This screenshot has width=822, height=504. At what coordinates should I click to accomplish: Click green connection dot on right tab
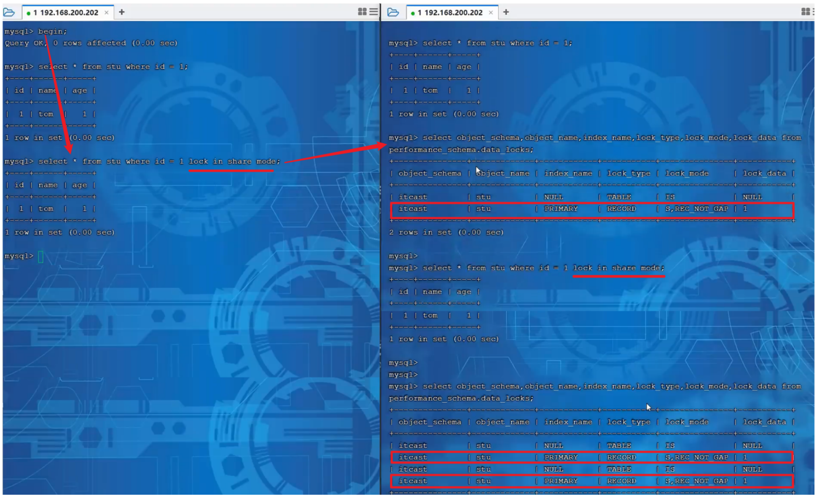[x=413, y=13]
